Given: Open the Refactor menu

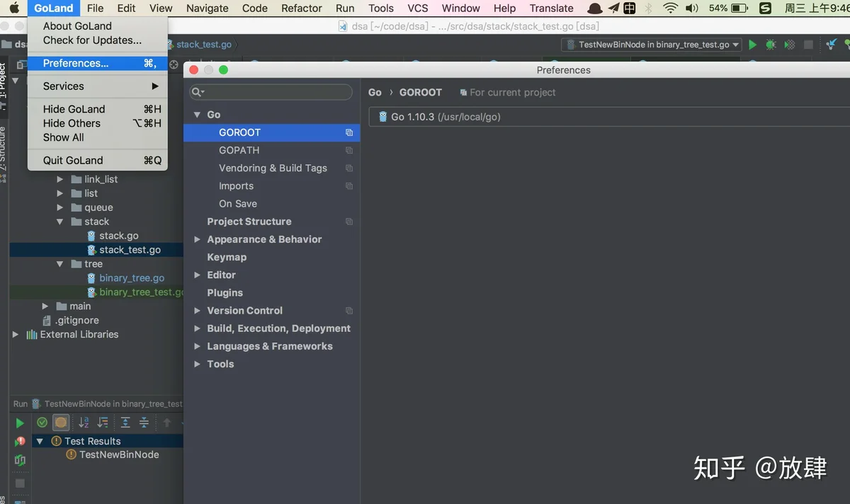Looking at the screenshot, I should (302, 8).
